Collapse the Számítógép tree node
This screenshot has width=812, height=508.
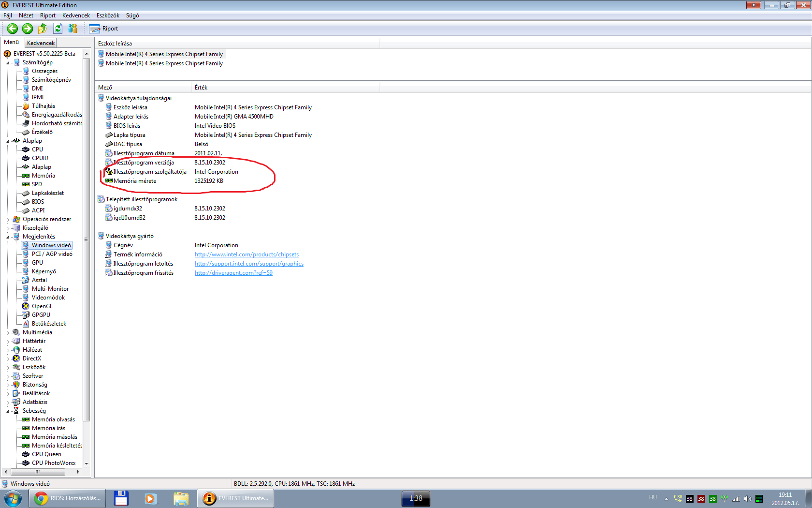coord(8,63)
